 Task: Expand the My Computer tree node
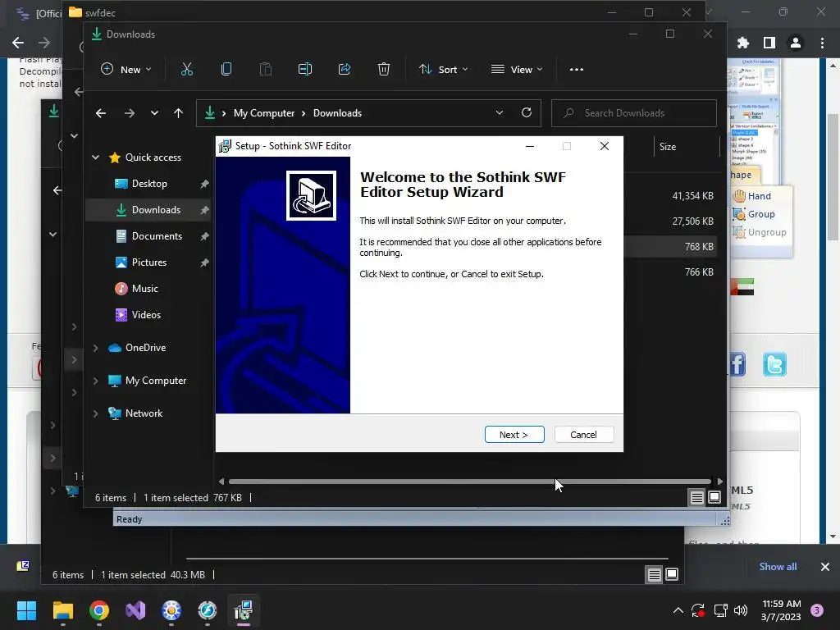pos(95,381)
